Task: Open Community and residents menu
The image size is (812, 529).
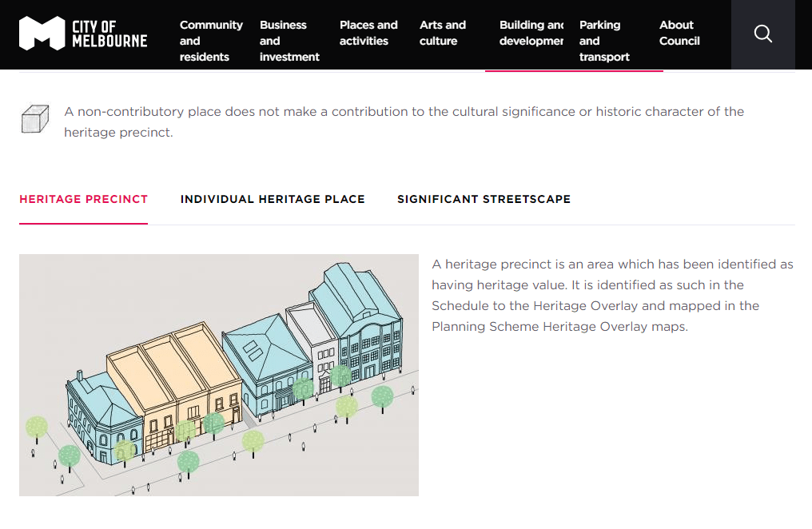Action: [211, 41]
